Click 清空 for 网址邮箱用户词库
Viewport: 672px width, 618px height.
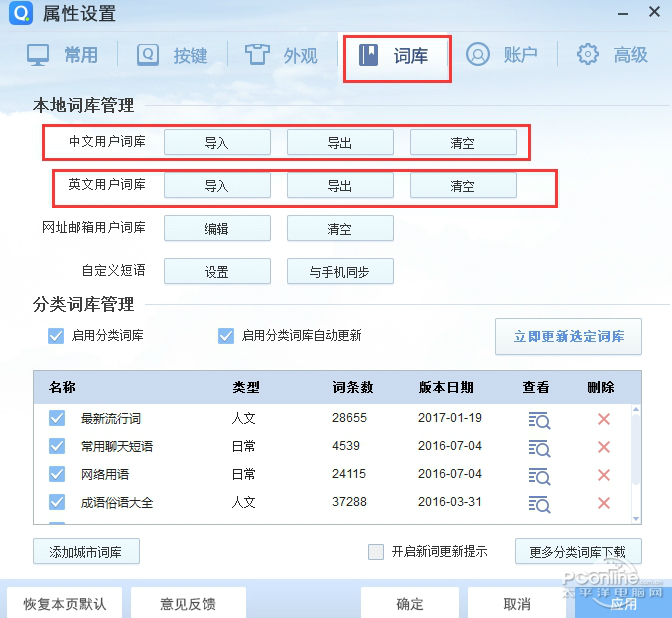(340, 228)
